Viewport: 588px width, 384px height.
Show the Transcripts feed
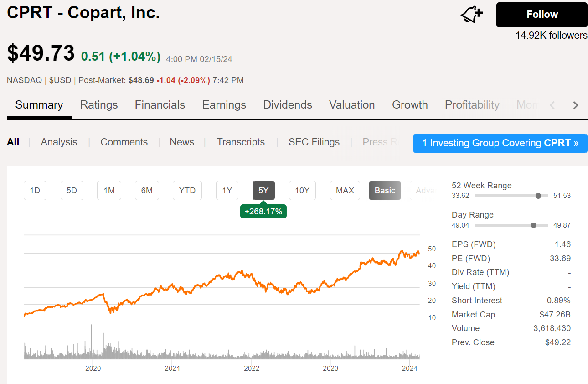pyautogui.click(x=241, y=142)
